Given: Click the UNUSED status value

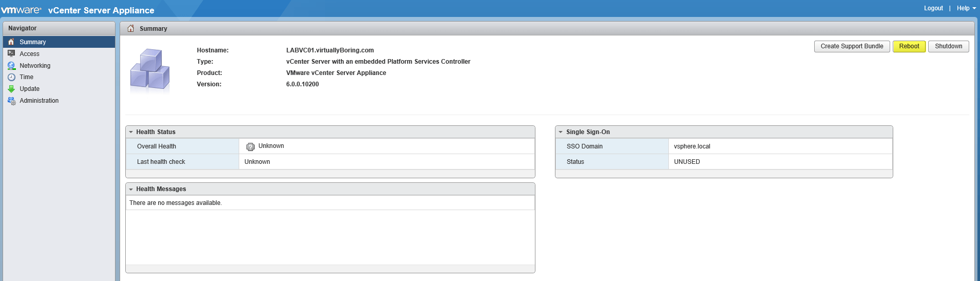Looking at the screenshot, I should (687, 162).
